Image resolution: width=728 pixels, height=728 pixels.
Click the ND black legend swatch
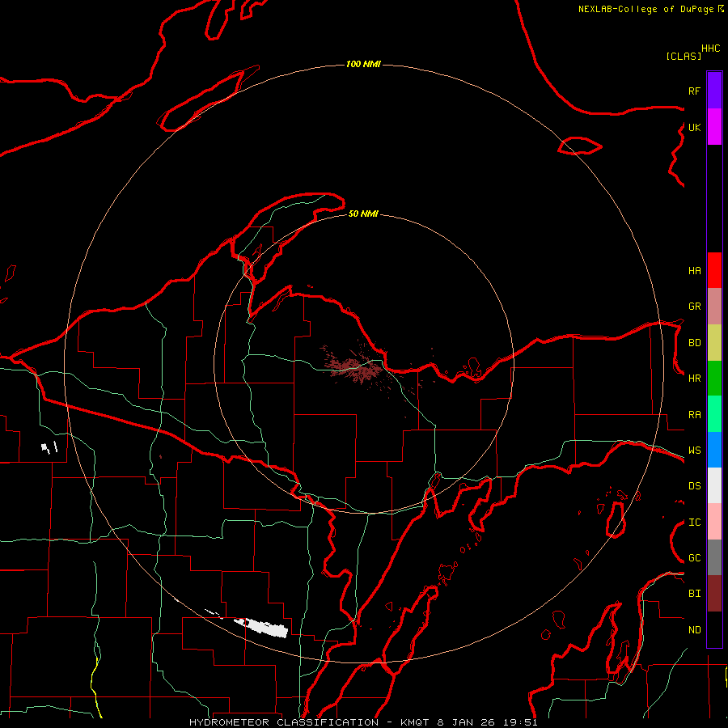[714, 629]
